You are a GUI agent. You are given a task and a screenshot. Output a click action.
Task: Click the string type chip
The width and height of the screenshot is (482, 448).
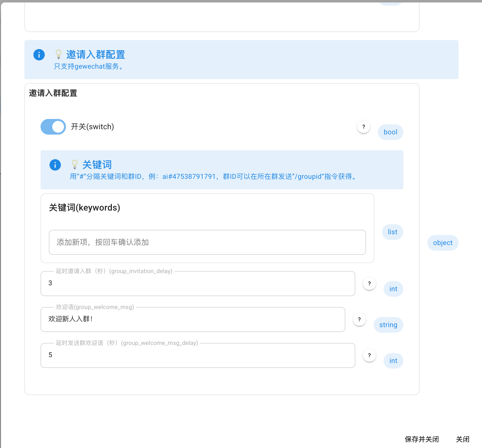[388, 325]
